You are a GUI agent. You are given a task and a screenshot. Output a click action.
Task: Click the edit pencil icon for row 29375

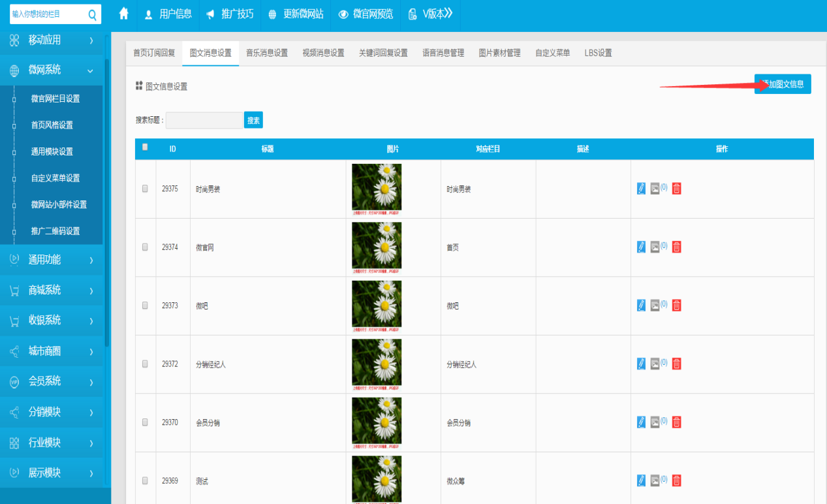[x=641, y=189]
